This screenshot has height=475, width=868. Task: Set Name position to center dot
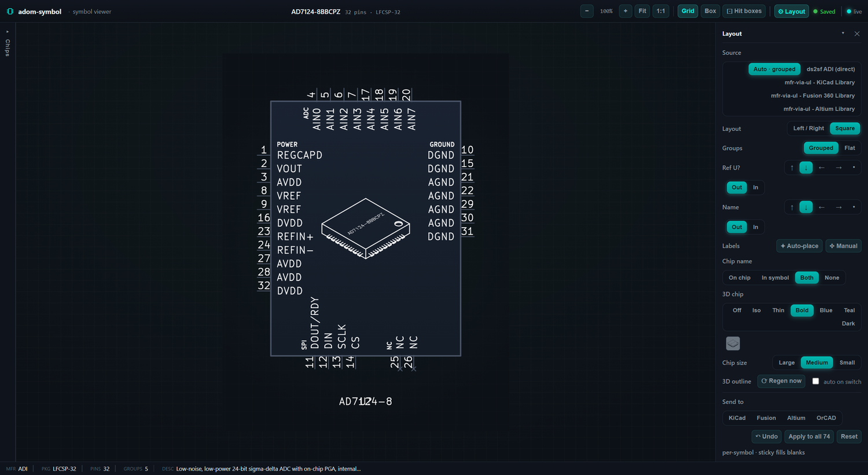tap(854, 207)
